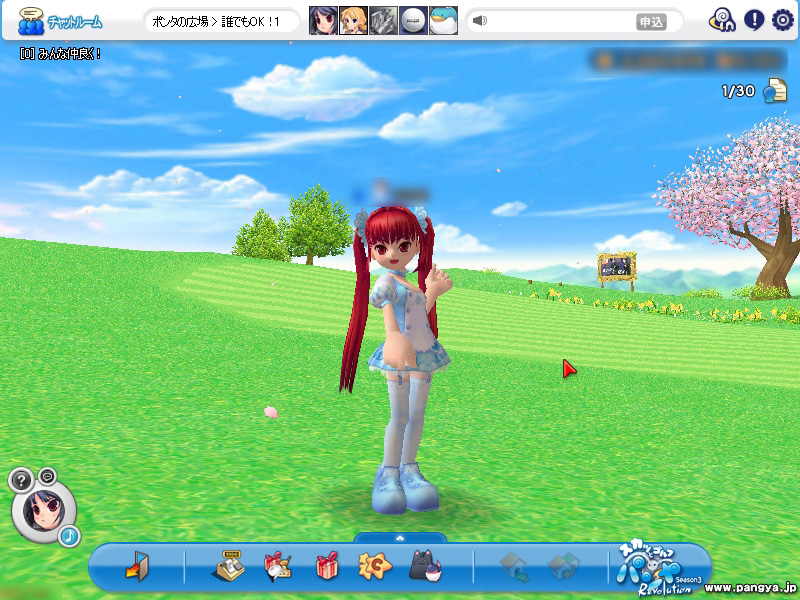Open the speech bubble chat icon

[47, 474]
